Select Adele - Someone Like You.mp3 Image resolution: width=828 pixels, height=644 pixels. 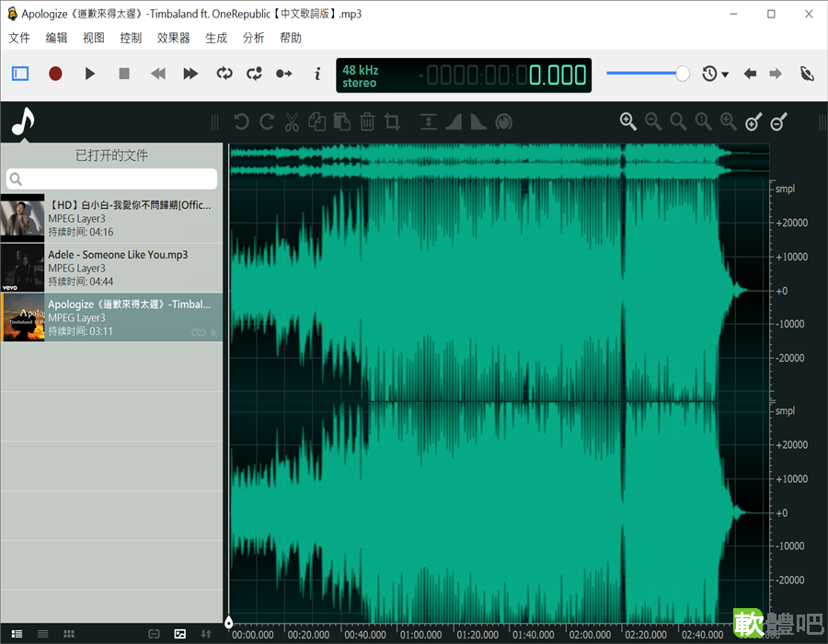click(x=111, y=268)
